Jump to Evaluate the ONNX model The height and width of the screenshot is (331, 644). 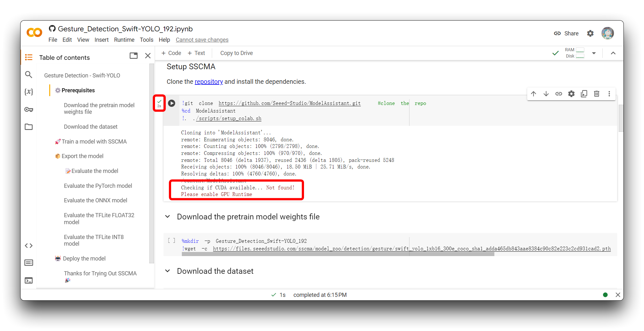click(95, 200)
